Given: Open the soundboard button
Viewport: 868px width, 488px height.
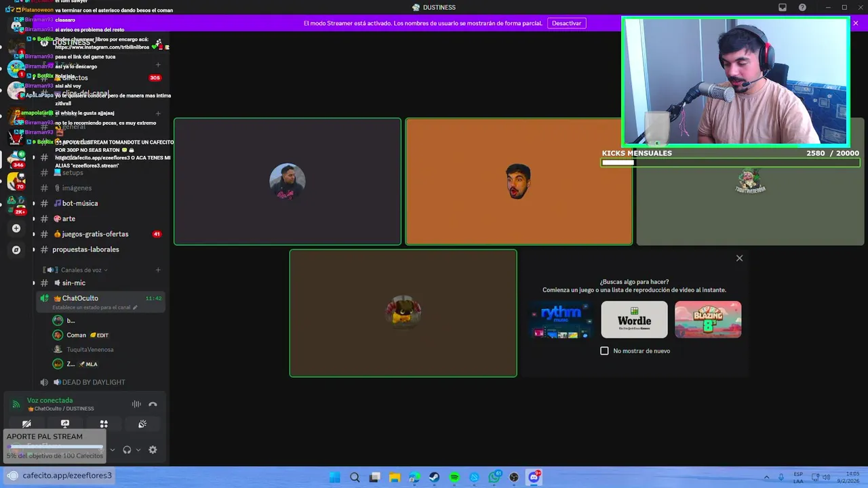Looking at the screenshot, I should (142, 424).
